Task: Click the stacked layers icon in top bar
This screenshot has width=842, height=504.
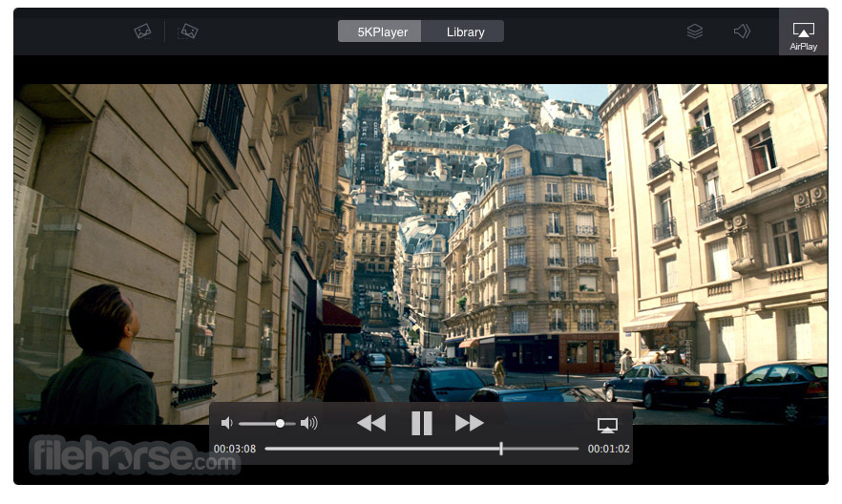Action: tap(694, 31)
